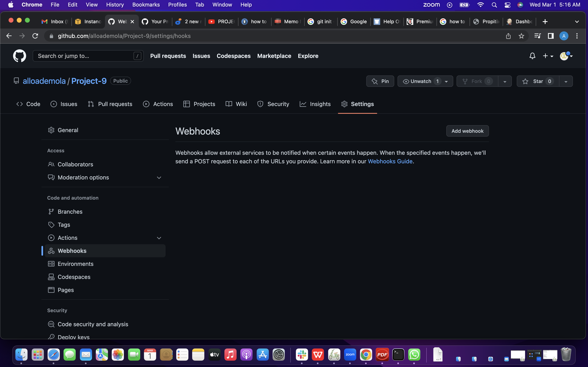Select the Webhooks sidebar item
588x367 pixels.
(x=72, y=251)
